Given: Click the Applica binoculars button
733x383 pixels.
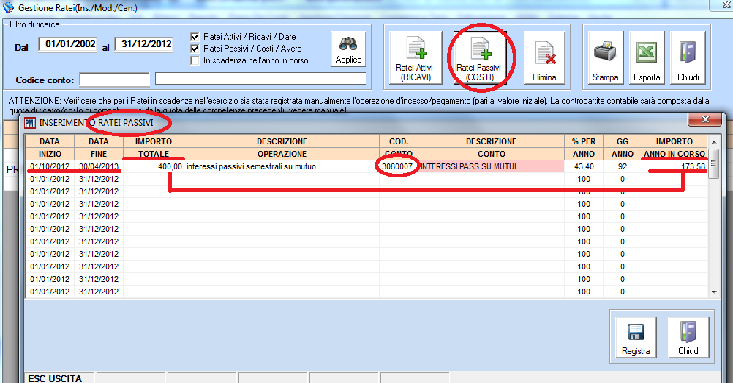Looking at the screenshot, I should [x=348, y=49].
